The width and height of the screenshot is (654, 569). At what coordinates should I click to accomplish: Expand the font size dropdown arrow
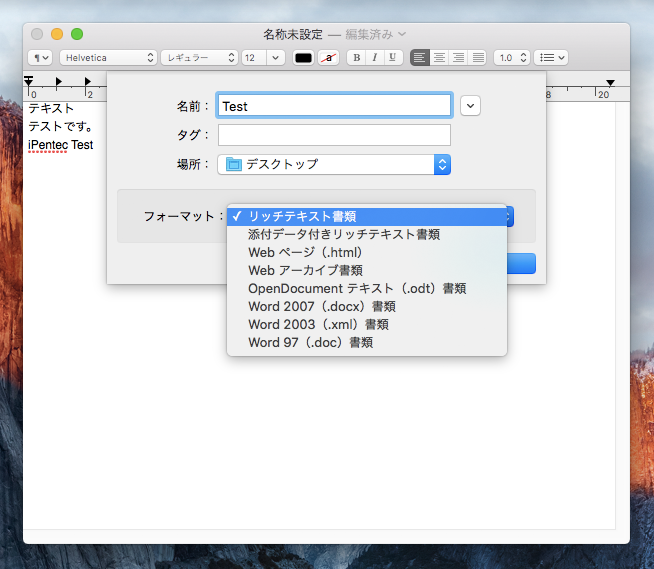[276, 58]
